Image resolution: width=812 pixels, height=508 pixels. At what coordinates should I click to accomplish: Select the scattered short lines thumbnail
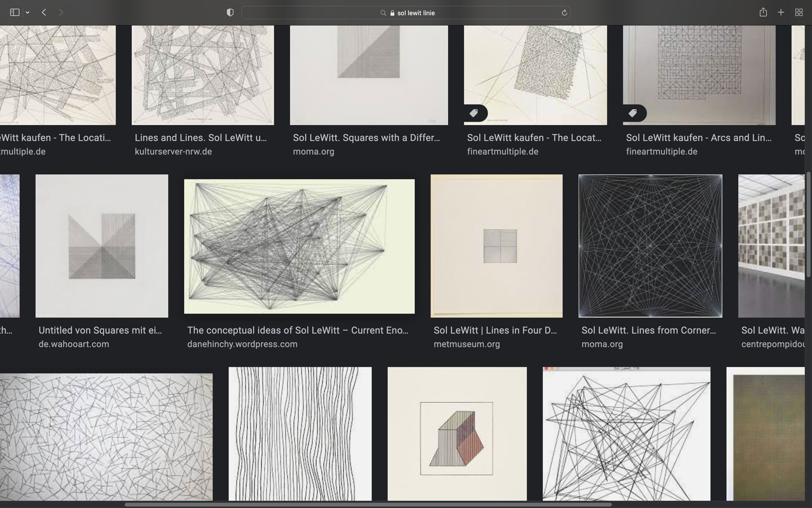pos(106,437)
